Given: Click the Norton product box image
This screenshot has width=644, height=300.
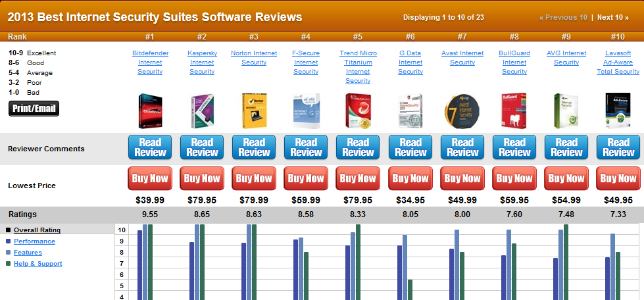Looking at the screenshot, I should (254, 111).
